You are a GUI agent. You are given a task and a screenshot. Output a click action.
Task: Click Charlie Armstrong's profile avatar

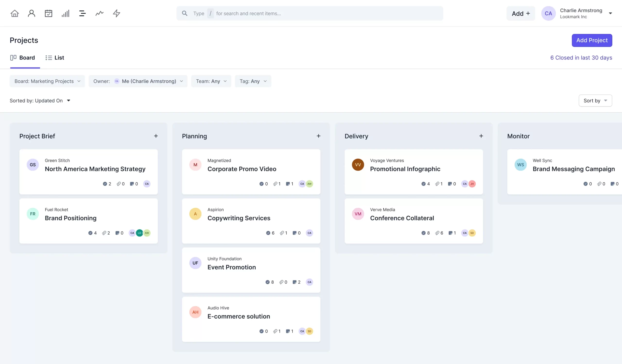(x=548, y=13)
